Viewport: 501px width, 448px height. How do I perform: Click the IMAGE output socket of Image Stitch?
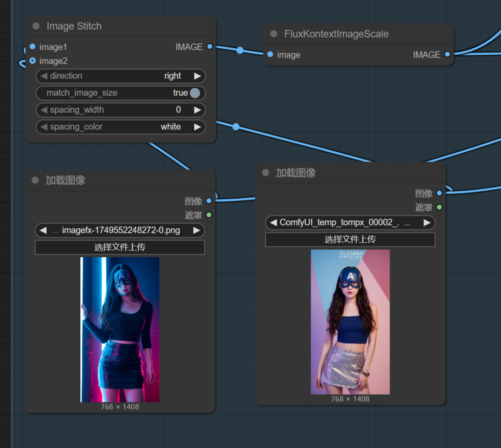click(x=210, y=47)
